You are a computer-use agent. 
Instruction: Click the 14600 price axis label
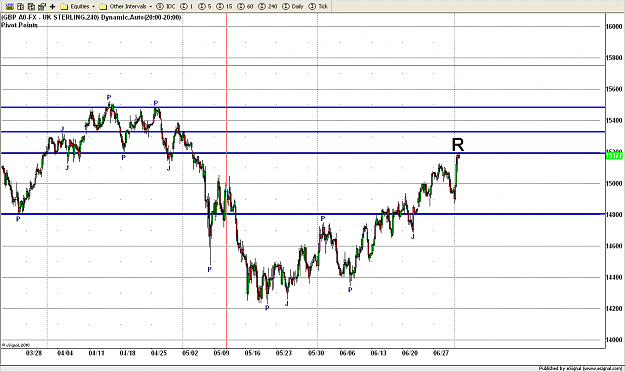point(614,246)
